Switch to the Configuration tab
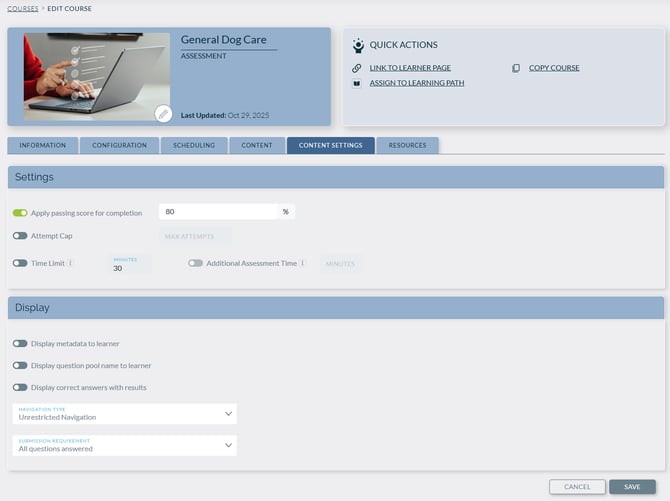The image size is (670, 501). click(119, 145)
